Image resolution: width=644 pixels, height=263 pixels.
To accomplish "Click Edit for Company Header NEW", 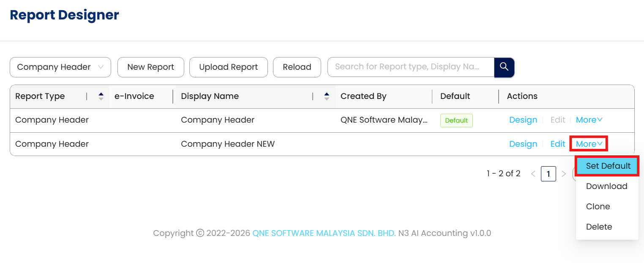I will point(557,144).
